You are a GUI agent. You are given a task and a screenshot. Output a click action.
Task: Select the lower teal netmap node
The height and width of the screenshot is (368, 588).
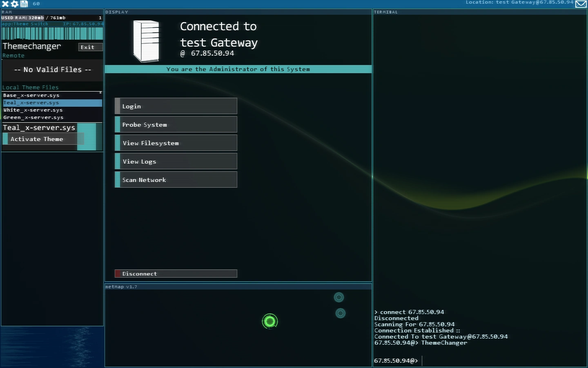pyautogui.click(x=341, y=313)
